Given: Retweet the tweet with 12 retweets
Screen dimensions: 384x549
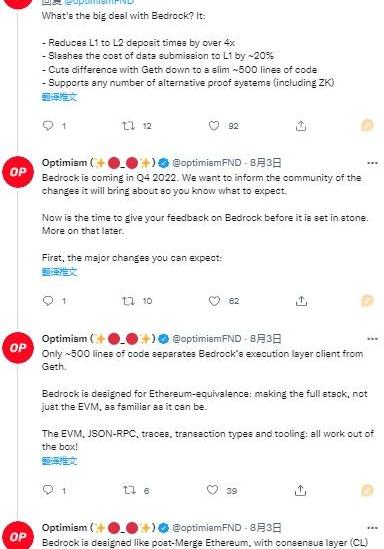Looking at the screenshot, I should (x=128, y=126).
